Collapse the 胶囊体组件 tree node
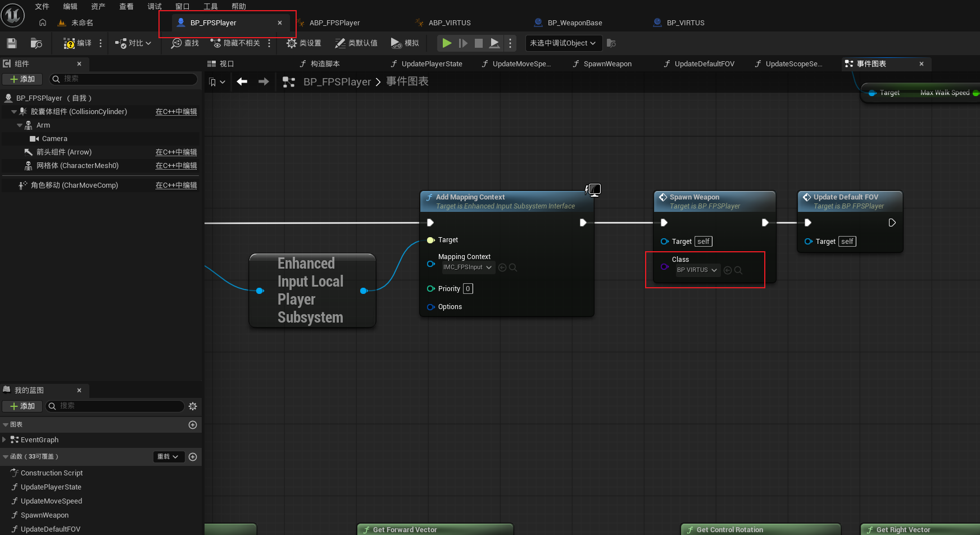 tap(14, 112)
